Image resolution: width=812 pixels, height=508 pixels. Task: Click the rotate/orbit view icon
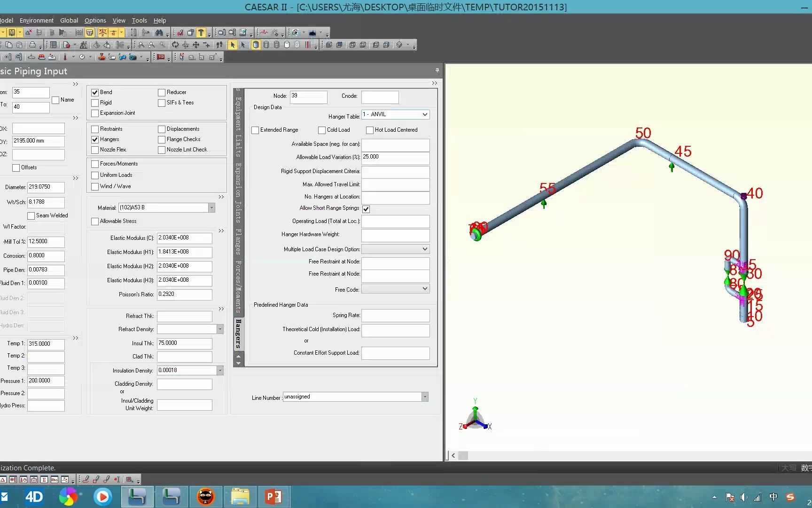click(175, 45)
